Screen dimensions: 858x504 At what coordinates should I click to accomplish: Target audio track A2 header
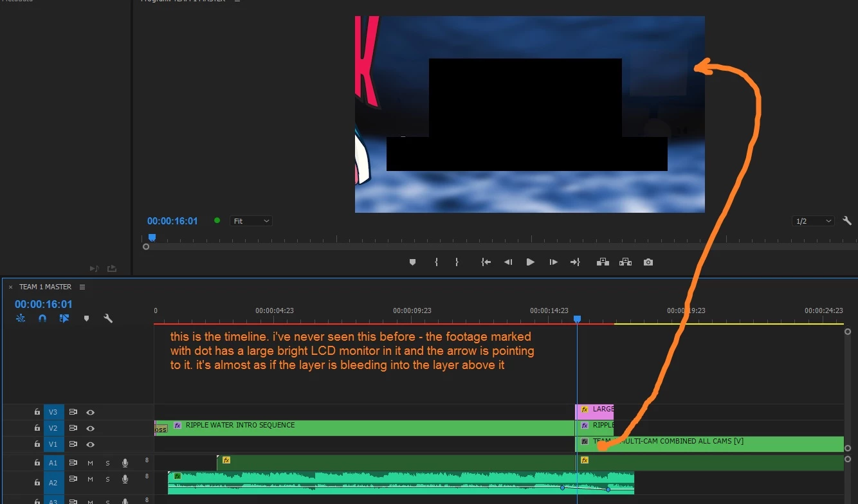[53, 482]
